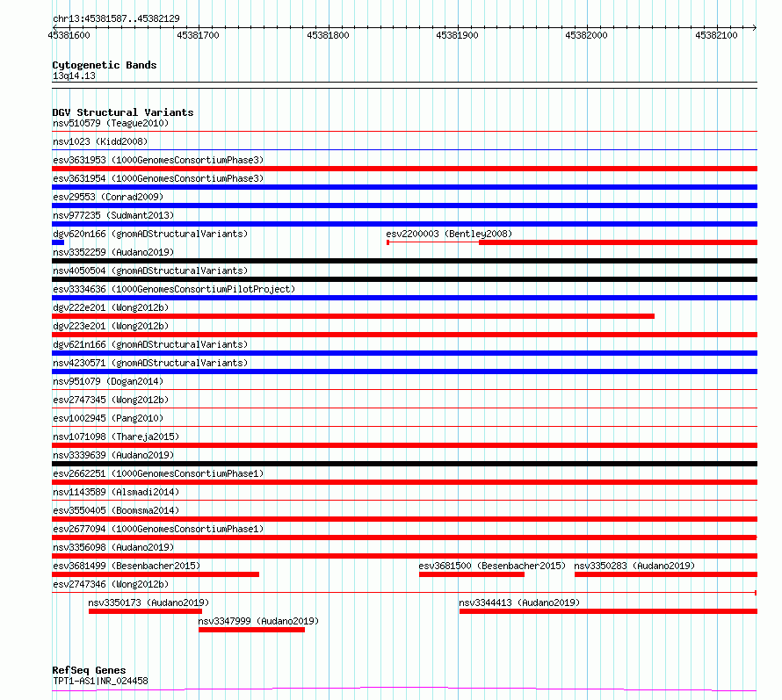Viewport: 782px width, 700px height.
Task: Click ruler position 45381600
Action: click(69, 35)
